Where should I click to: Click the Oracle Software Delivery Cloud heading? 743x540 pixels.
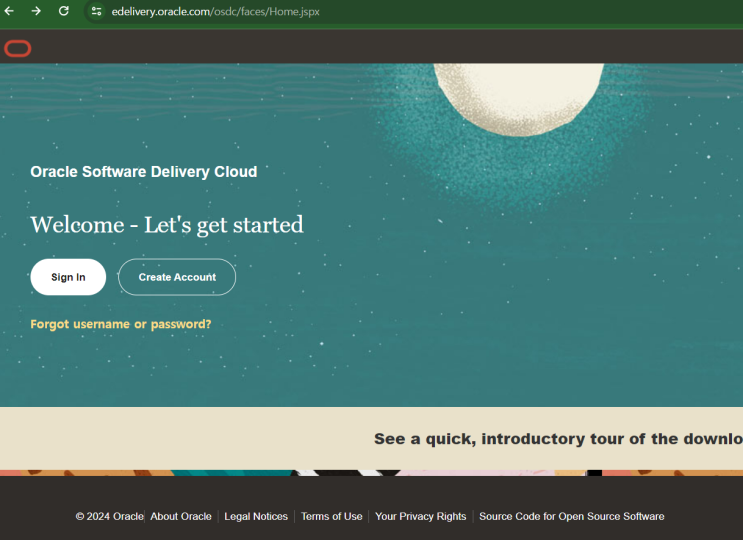click(144, 171)
